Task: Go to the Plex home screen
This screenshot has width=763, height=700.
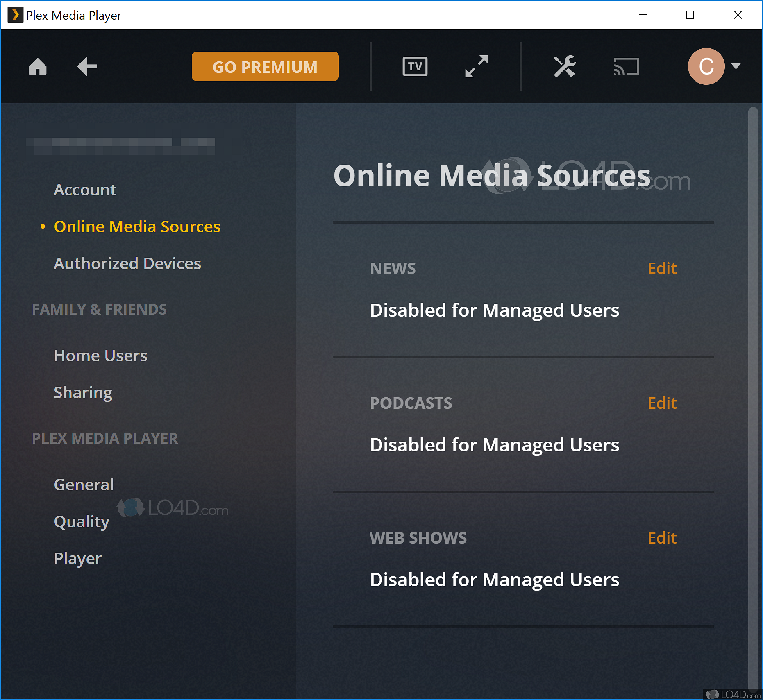Action: point(38,67)
